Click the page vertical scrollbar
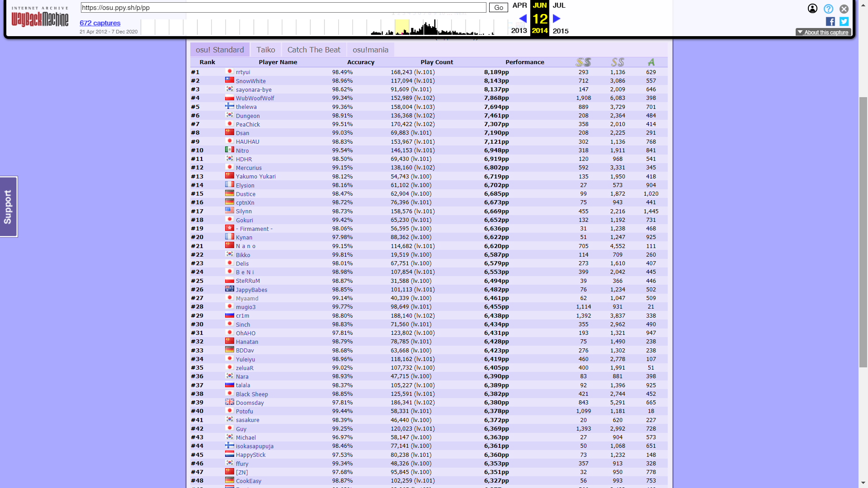Viewport: 868px width, 488px height. pyautogui.click(x=863, y=232)
